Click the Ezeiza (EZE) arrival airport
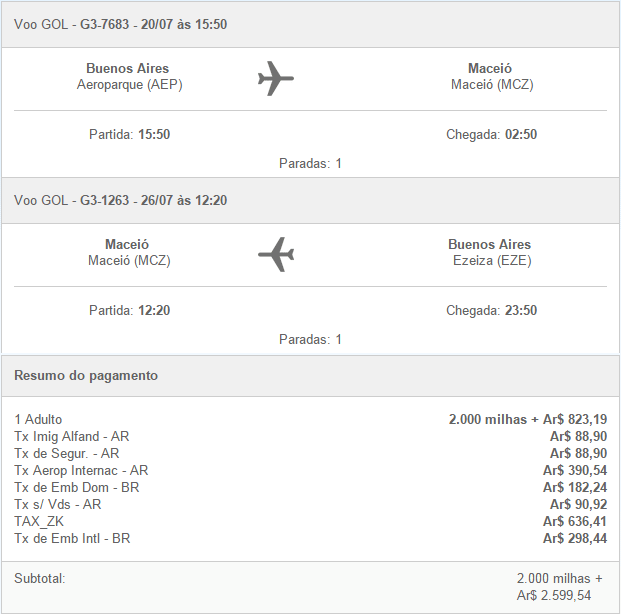Viewport: 621px width, 614px height. click(492, 261)
